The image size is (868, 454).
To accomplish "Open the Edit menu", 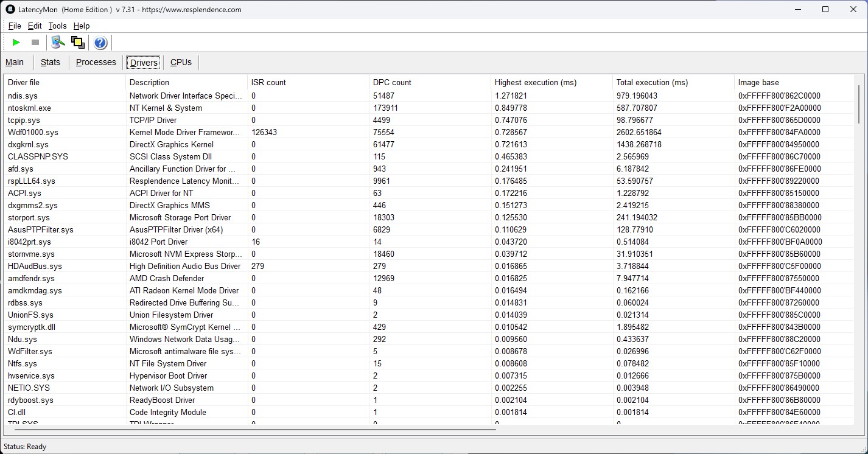I will coord(35,26).
